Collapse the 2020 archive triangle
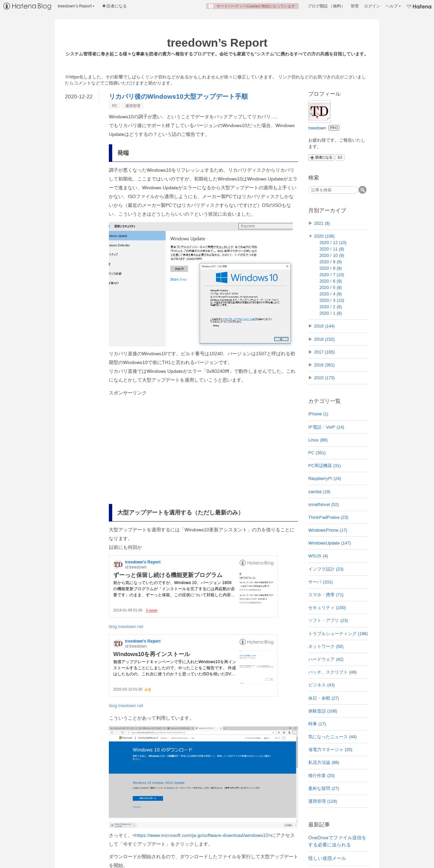This screenshot has width=434, height=868. [x=310, y=236]
